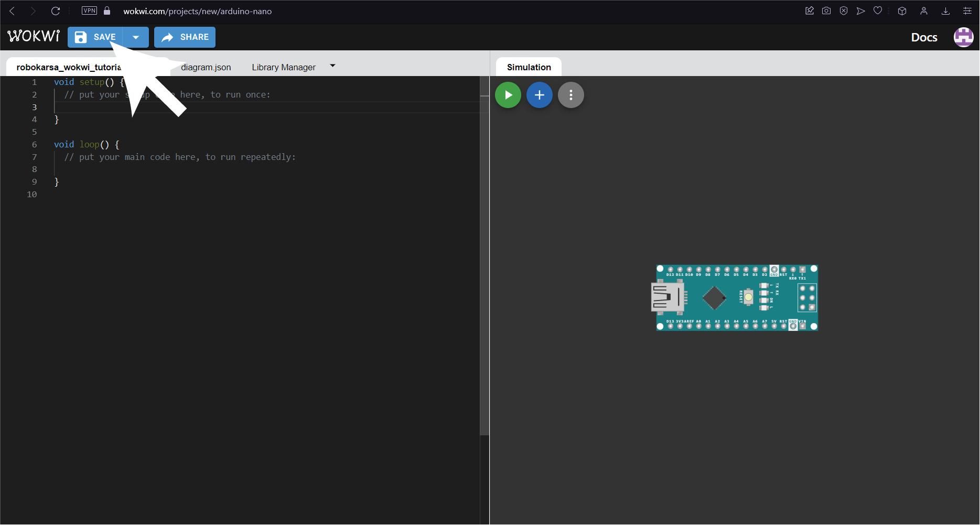Add a new part with blue plus button
This screenshot has height=525, width=980.
tap(540, 95)
